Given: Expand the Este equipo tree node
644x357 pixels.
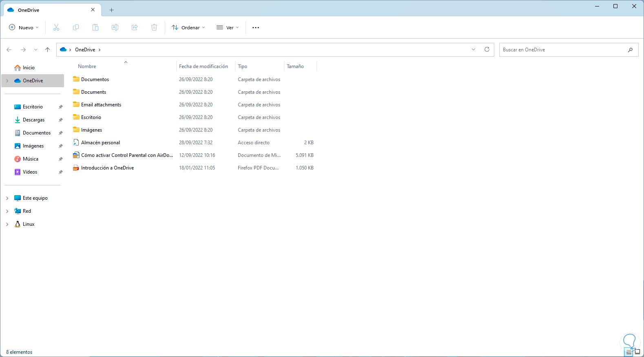Looking at the screenshot, I should coord(7,198).
